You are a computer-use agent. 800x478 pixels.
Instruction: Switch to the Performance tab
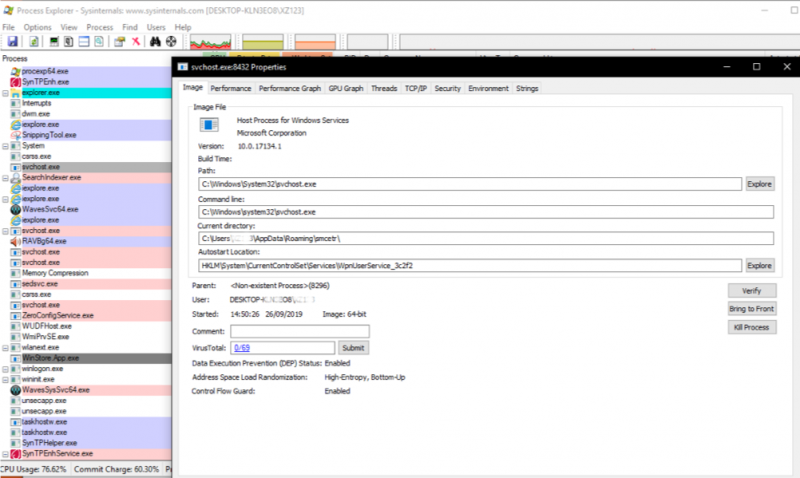point(231,88)
